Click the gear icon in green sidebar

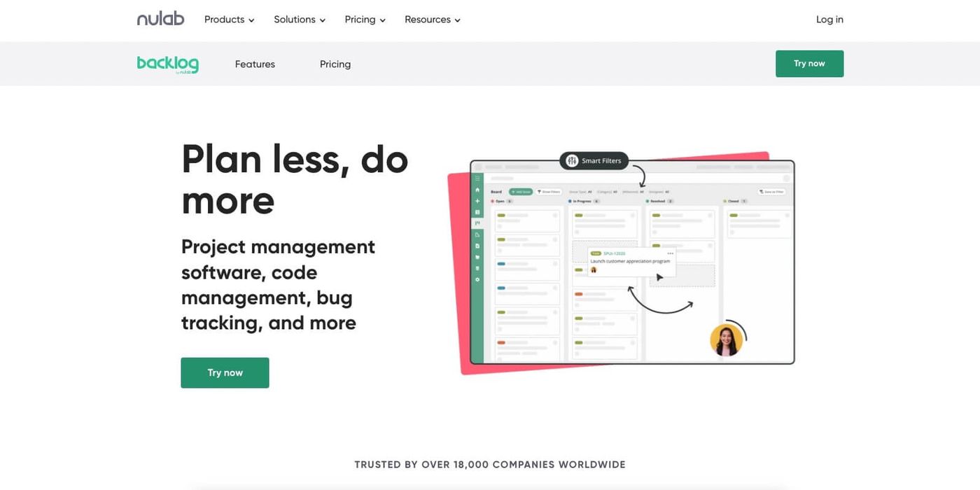coord(477,279)
